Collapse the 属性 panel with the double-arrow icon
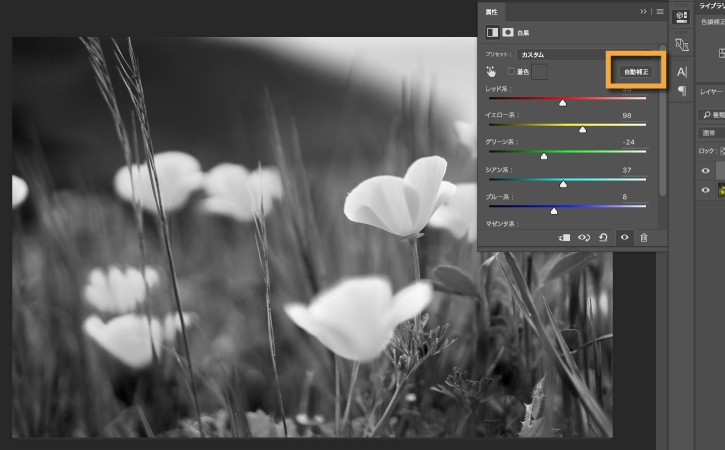The width and height of the screenshot is (725, 450). 643,12
